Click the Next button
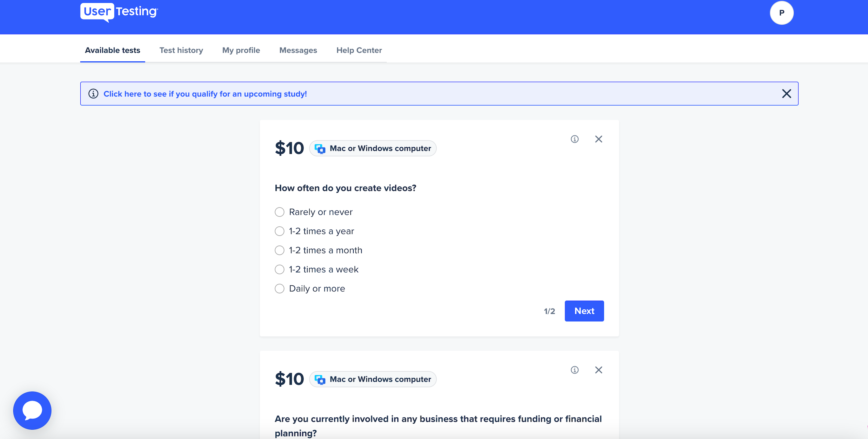Image resolution: width=868 pixels, height=439 pixels. [x=584, y=311]
